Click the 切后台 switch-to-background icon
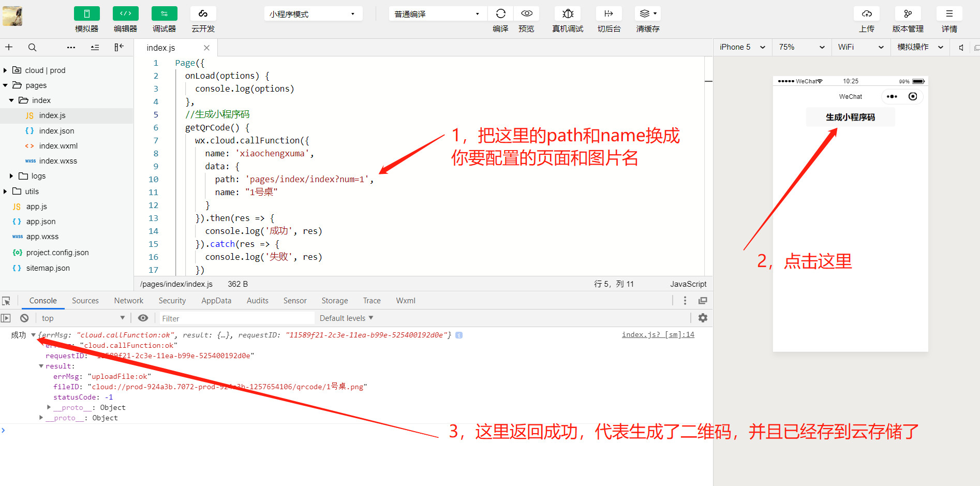 (x=608, y=13)
